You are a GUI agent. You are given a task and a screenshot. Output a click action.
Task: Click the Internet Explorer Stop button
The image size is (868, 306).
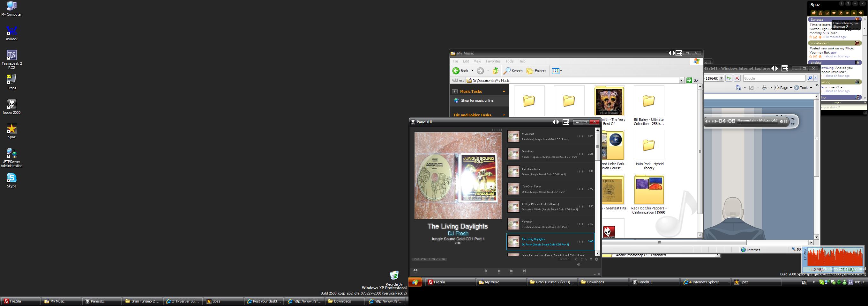point(737,78)
